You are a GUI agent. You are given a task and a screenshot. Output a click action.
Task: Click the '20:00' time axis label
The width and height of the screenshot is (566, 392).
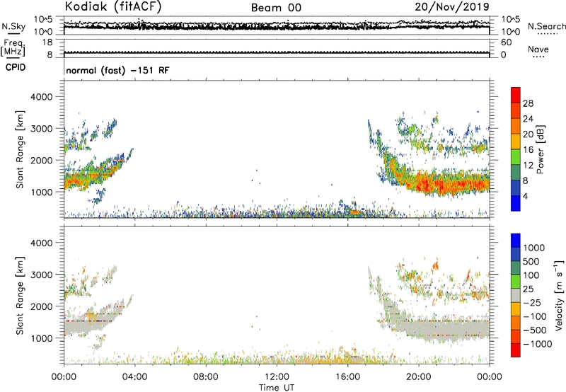418,377
